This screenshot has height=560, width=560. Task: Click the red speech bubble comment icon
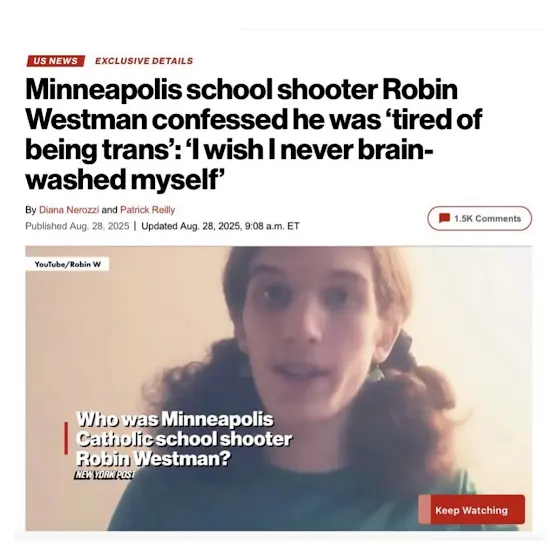[x=444, y=218]
